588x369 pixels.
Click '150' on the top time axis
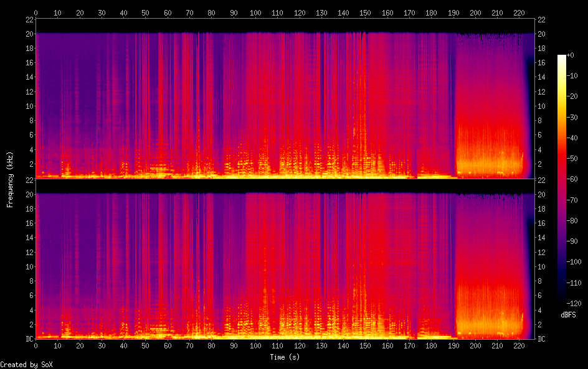[x=365, y=12]
